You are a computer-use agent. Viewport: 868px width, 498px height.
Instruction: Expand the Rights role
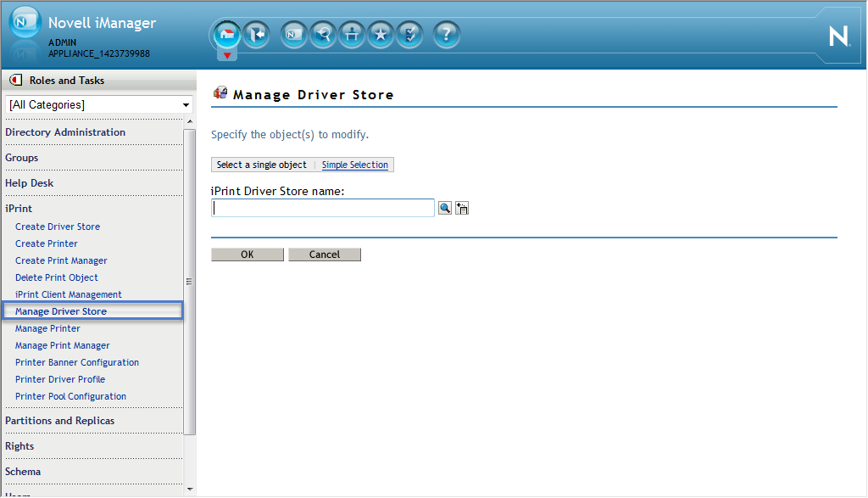point(19,446)
